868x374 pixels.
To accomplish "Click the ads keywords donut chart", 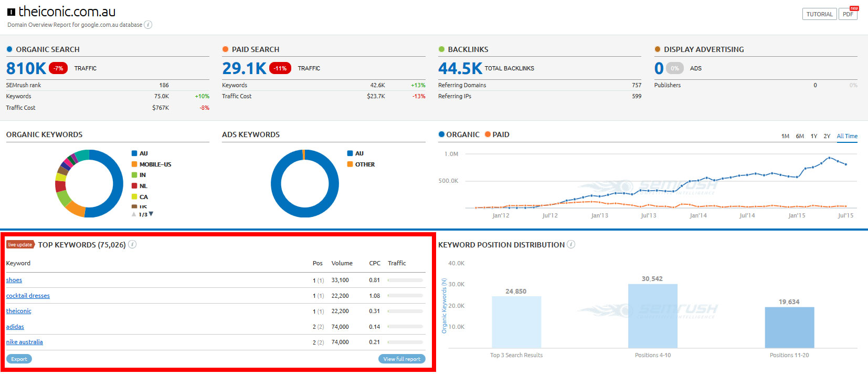I will tap(305, 183).
